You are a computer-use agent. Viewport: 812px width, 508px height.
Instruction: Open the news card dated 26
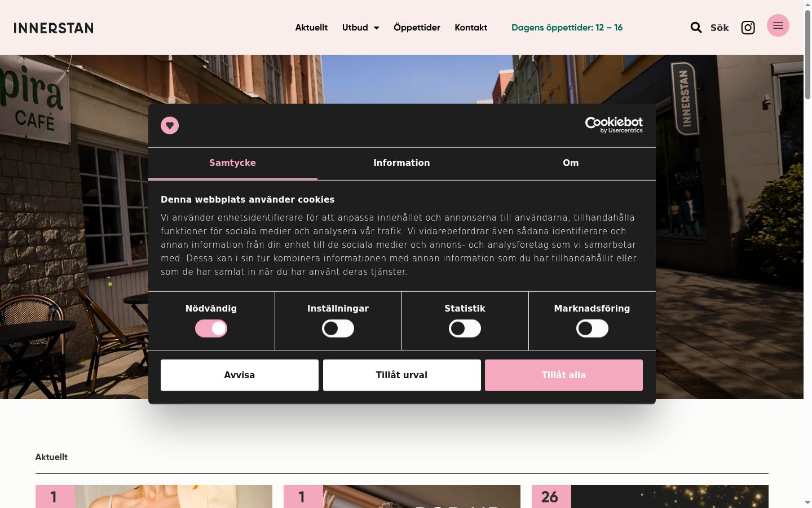(x=650, y=496)
